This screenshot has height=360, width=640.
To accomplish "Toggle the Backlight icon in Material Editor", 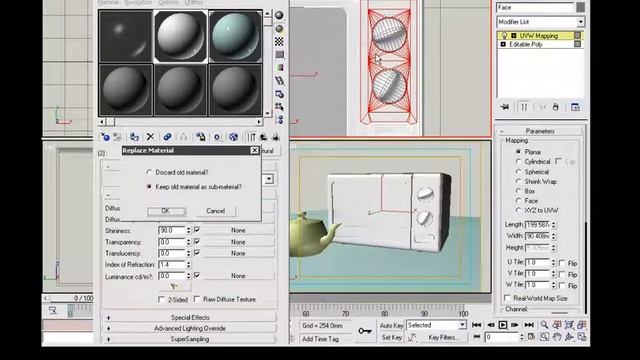I will click(x=279, y=29).
